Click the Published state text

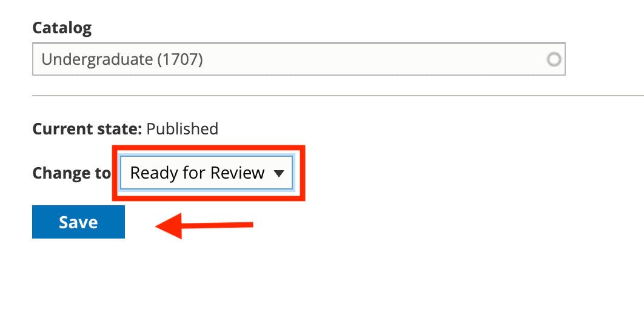click(x=183, y=129)
